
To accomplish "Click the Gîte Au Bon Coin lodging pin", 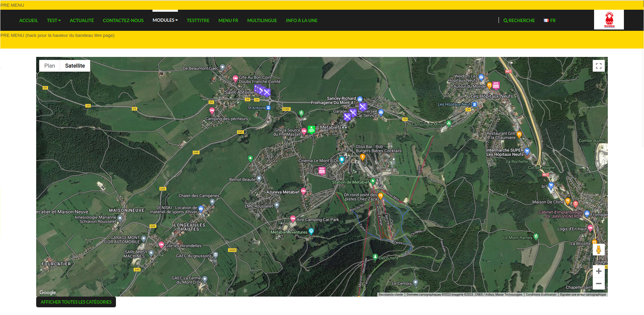I will click(236, 79).
